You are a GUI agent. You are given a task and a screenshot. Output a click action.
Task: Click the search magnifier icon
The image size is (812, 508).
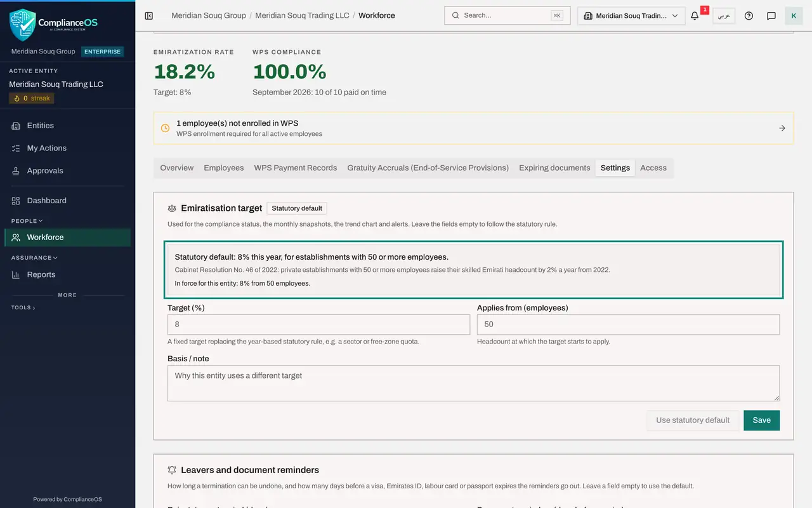[455, 15]
